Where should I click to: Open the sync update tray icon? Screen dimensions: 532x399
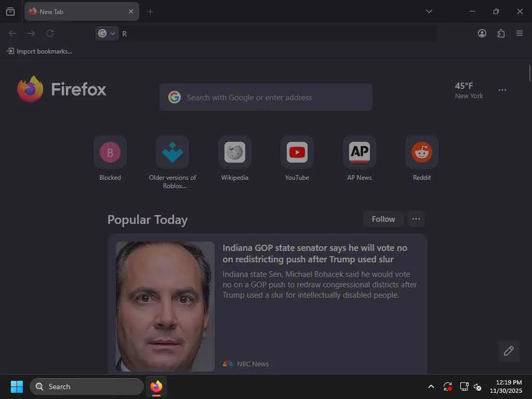point(447,387)
